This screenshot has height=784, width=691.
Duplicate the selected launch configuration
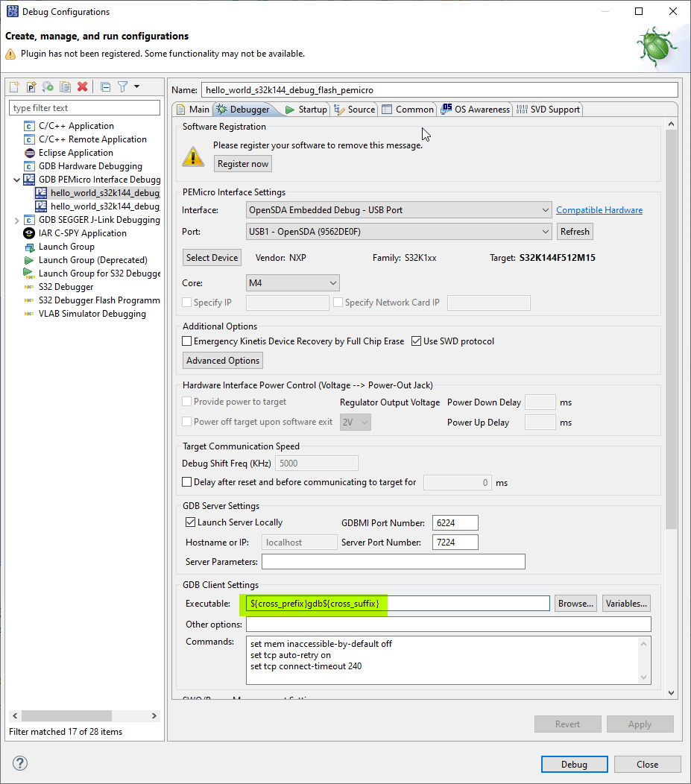coord(65,86)
